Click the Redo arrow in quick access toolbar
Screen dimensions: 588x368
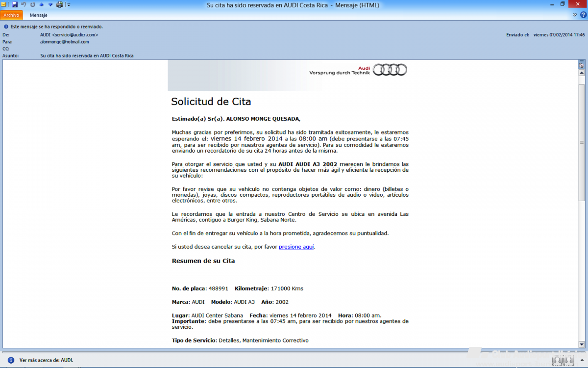click(32, 4)
